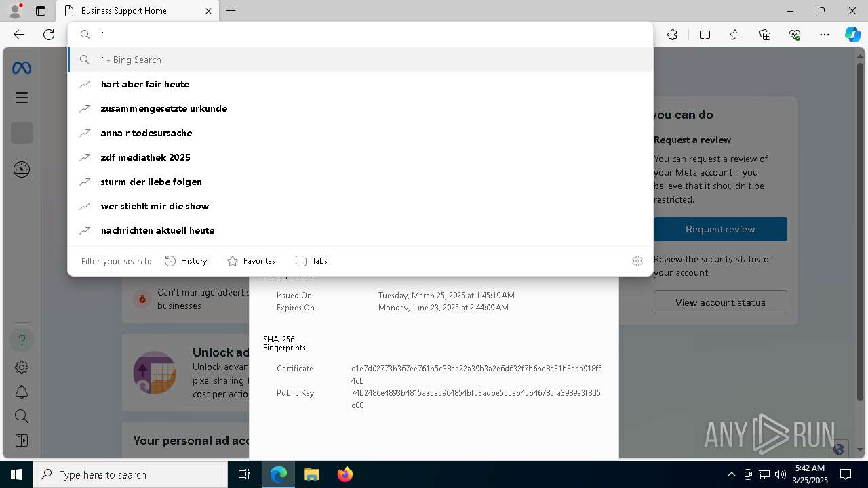This screenshot has width=868, height=488.
Task: Open the search magnifier in sidebar
Action: 22,416
